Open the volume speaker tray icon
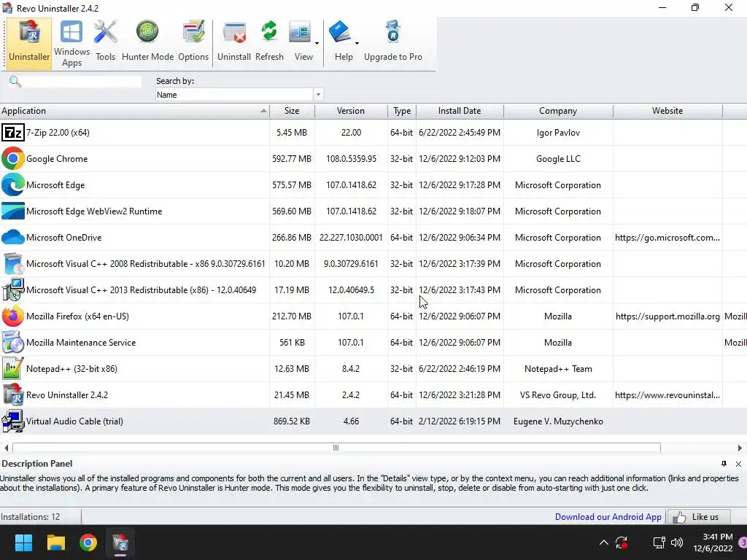 pyautogui.click(x=676, y=542)
